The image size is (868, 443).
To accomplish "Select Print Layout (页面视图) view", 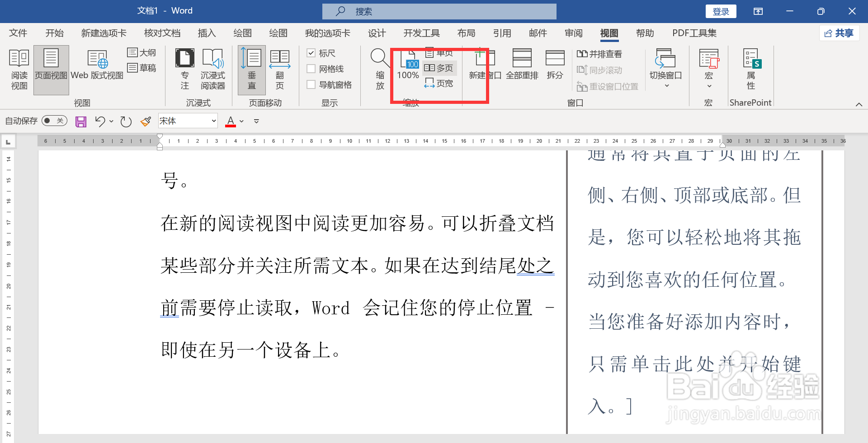I will point(51,70).
